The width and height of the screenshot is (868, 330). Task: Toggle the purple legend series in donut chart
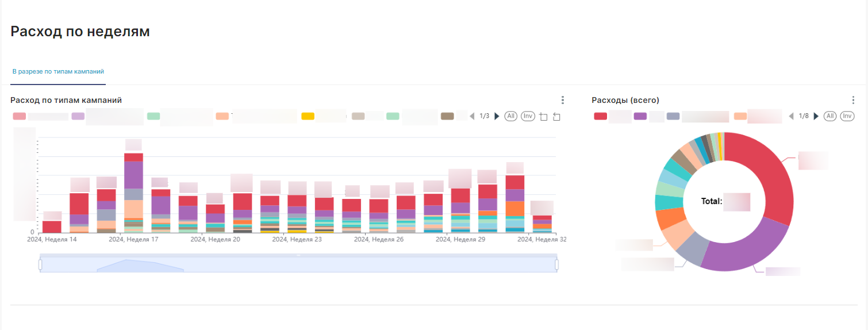click(x=640, y=116)
